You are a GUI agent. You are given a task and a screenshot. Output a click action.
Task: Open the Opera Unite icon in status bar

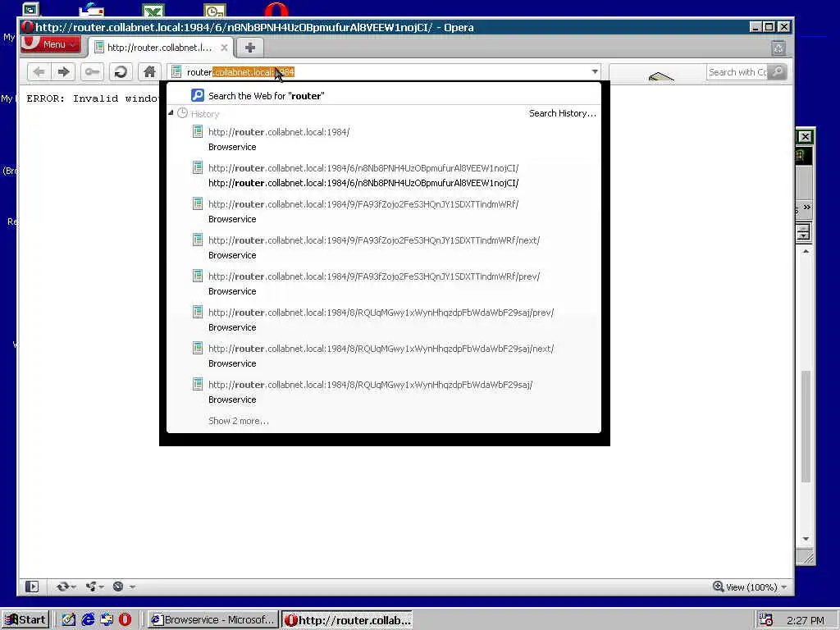click(90, 587)
